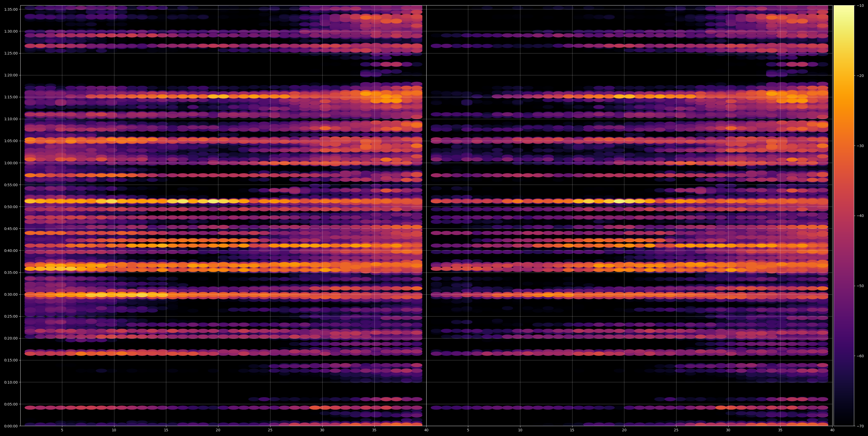Click x-axis label 15 of left heatmap
The height and width of the screenshot is (436, 868).
tap(166, 430)
